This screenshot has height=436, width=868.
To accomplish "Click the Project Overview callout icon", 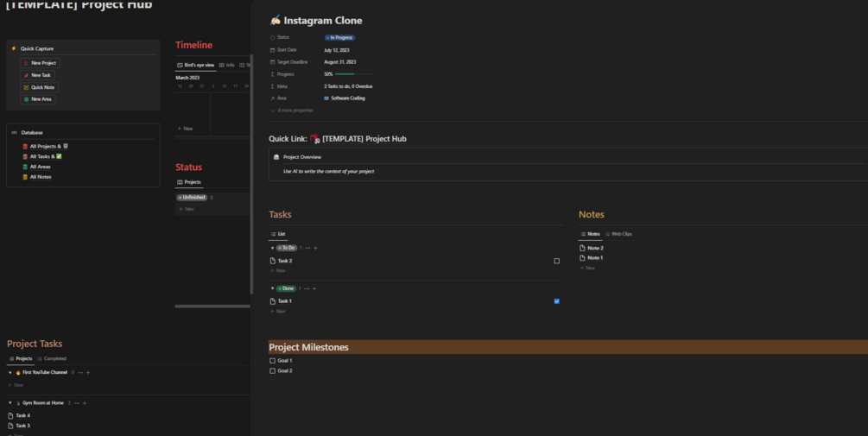I will point(276,157).
